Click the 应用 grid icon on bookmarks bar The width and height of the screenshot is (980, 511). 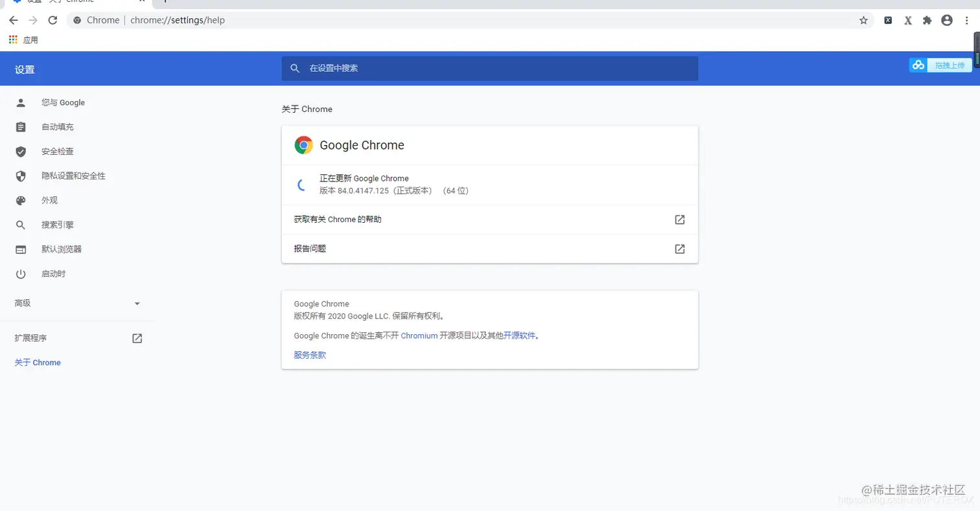point(12,40)
